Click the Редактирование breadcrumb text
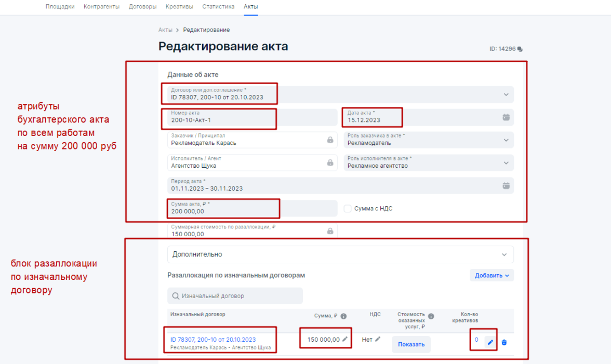 click(207, 30)
